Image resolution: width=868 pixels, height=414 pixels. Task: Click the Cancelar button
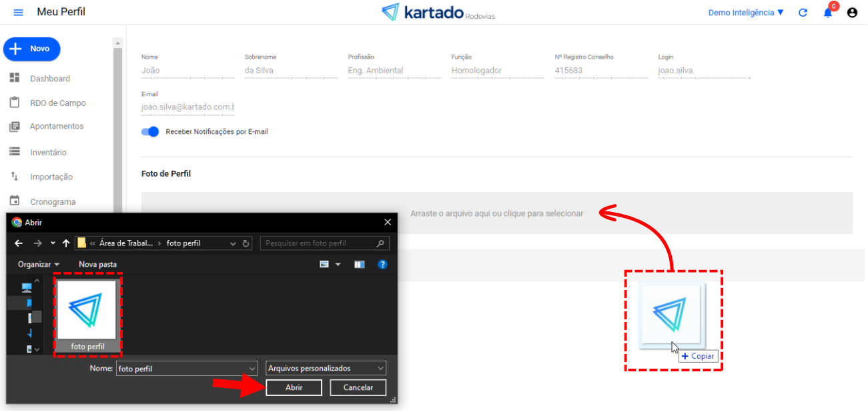coord(358,387)
